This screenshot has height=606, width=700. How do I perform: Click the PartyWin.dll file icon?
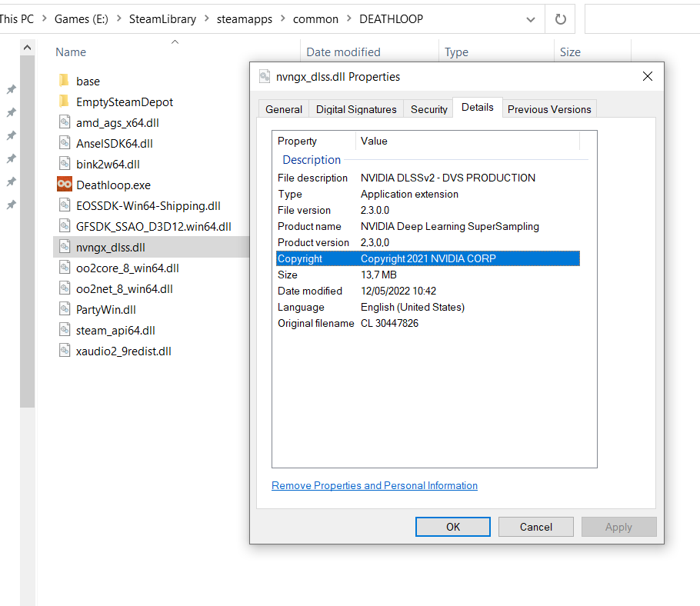[65, 309]
